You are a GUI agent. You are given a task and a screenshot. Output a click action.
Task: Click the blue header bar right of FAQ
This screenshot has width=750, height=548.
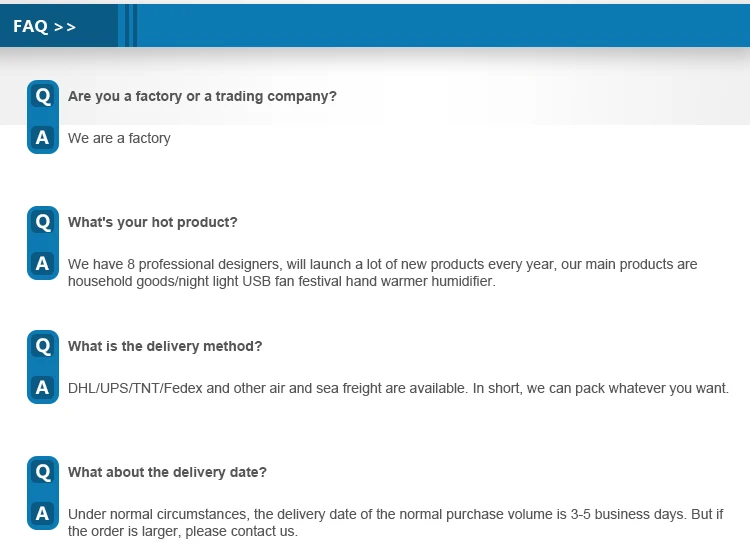pos(440,26)
